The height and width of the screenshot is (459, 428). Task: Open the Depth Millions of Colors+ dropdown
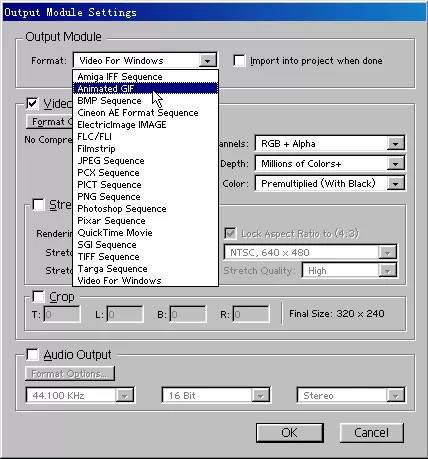click(x=330, y=164)
